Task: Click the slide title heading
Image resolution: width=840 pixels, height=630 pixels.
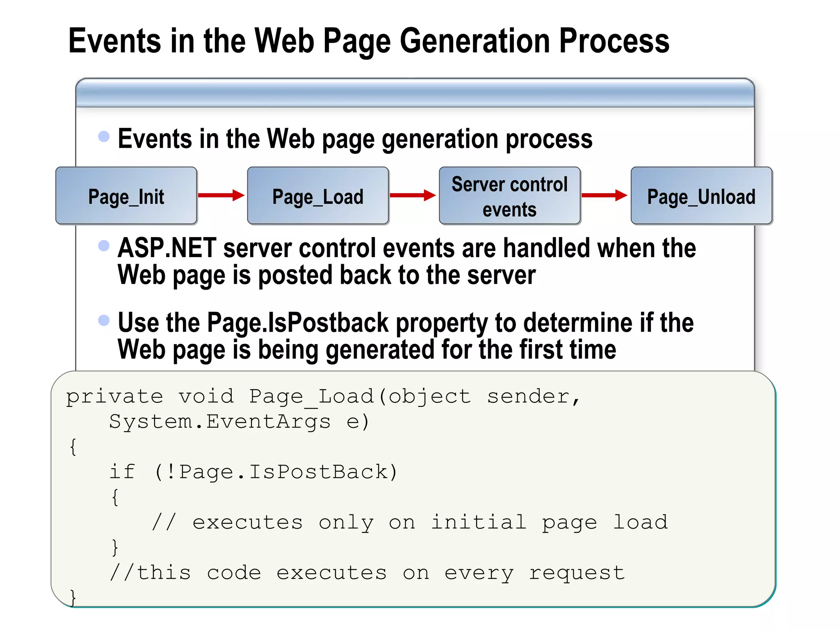Action: pos(368,41)
